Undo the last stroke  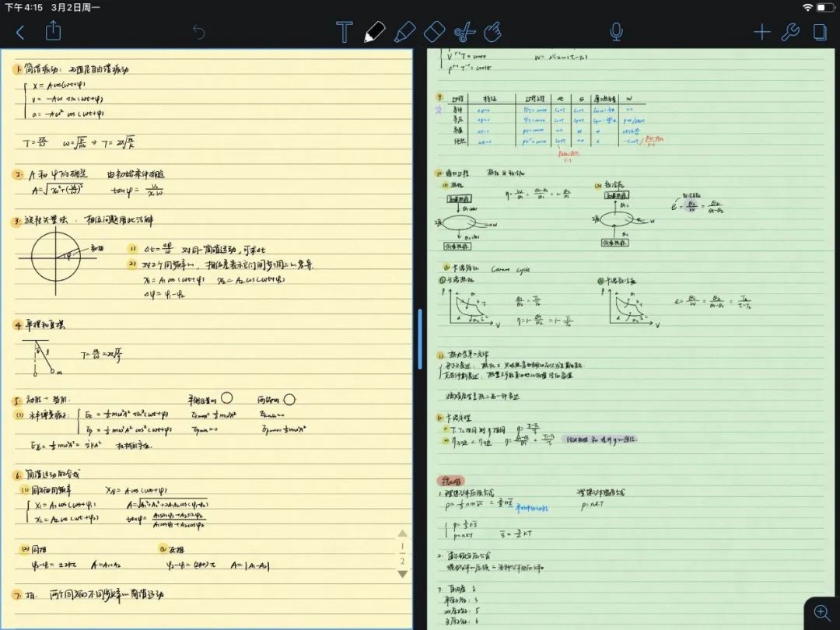pyautogui.click(x=199, y=32)
